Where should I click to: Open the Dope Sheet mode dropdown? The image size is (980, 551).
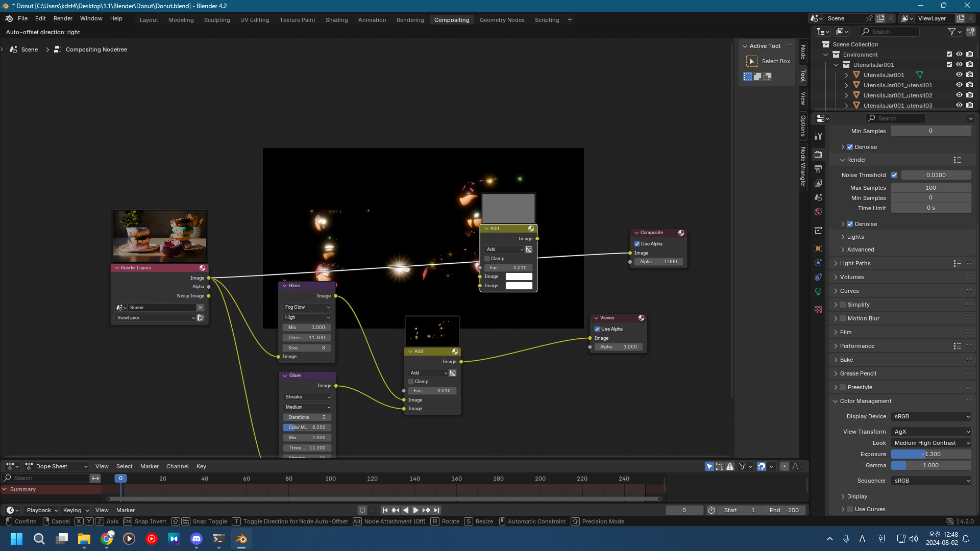coord(56,466)
